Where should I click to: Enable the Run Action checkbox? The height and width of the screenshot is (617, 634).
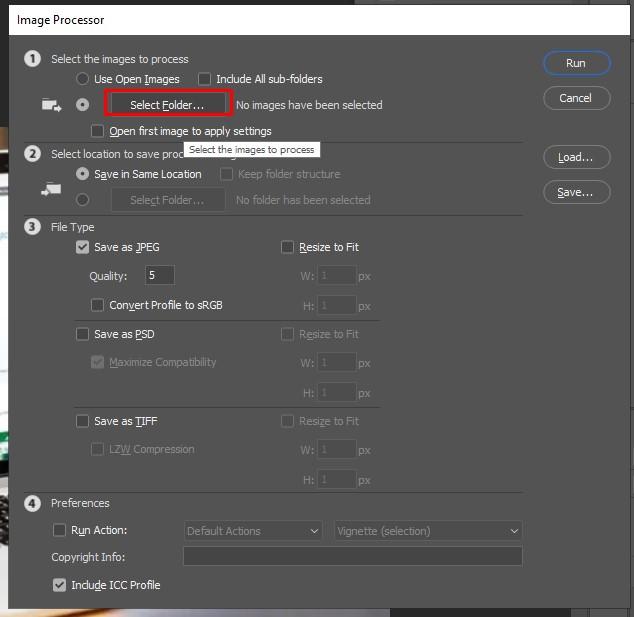tap(59, 530)
